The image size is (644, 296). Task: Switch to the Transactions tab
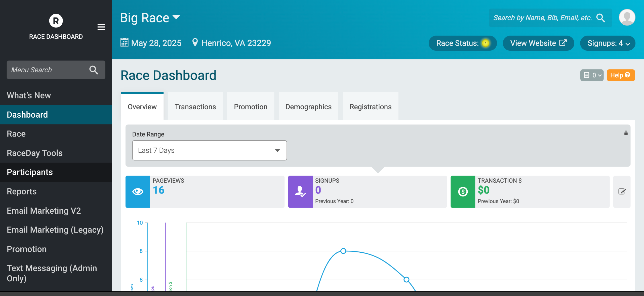195,107
